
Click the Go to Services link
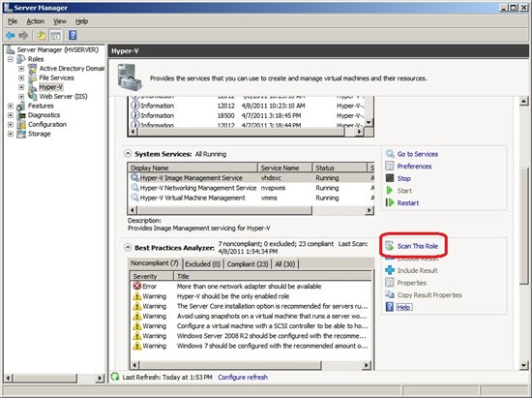417,154
